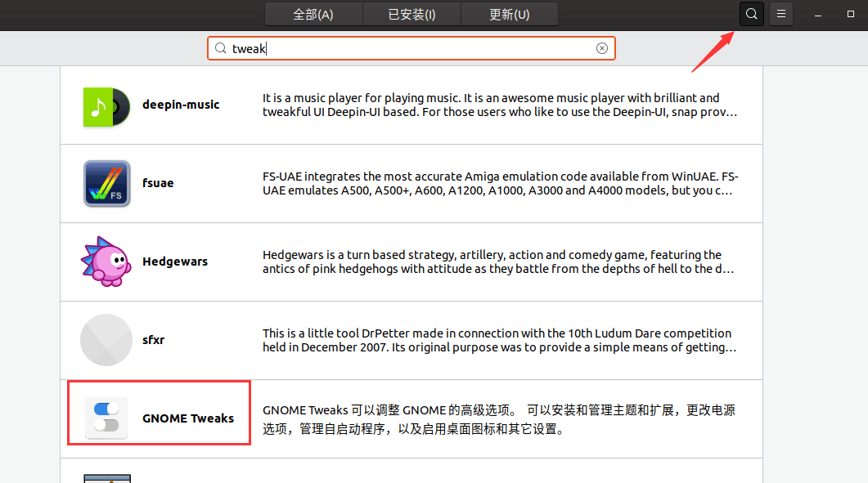This screenshot has width=868, height=483.
Task: Open the hamburger menu button
Action: (x=781, y=14)
